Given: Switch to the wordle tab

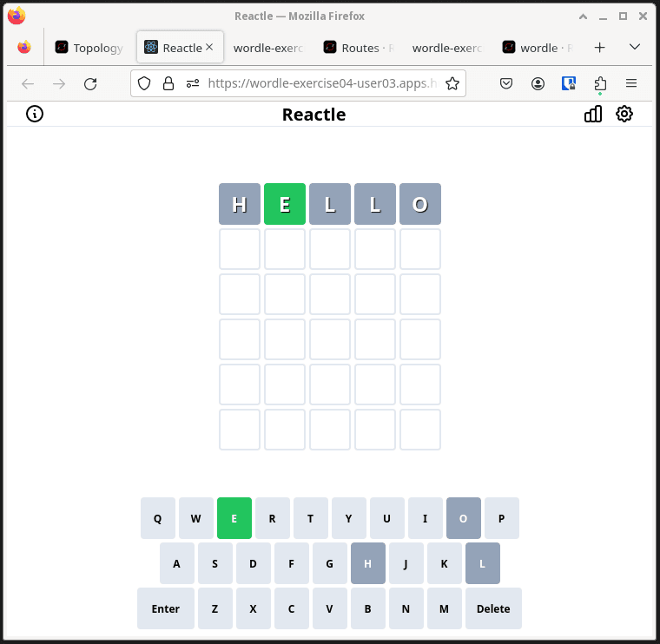Looking at the screenshot, I should point(538,48).
